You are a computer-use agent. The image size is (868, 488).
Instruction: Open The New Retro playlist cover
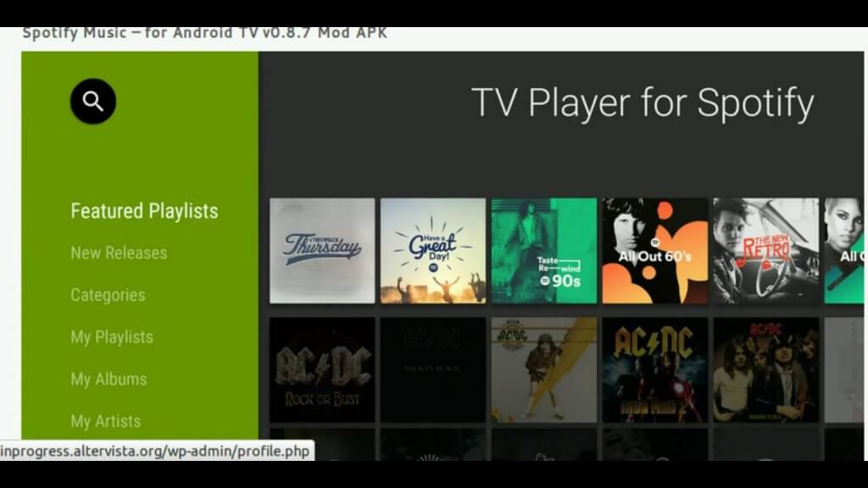pos(766,251)
